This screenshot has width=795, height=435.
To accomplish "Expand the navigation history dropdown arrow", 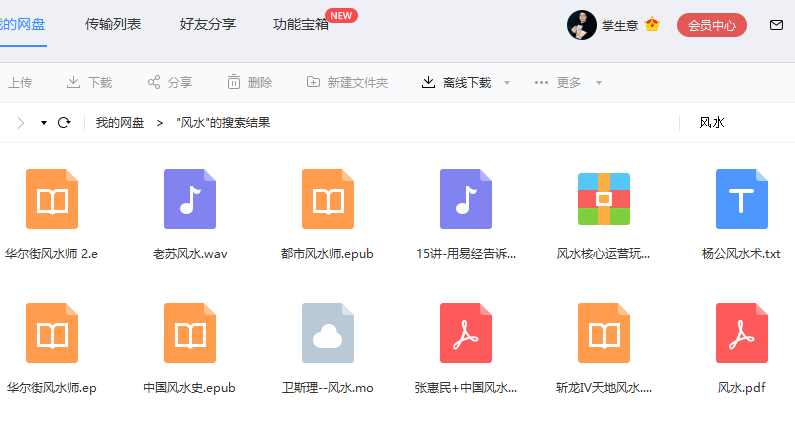I will point(44,123).
